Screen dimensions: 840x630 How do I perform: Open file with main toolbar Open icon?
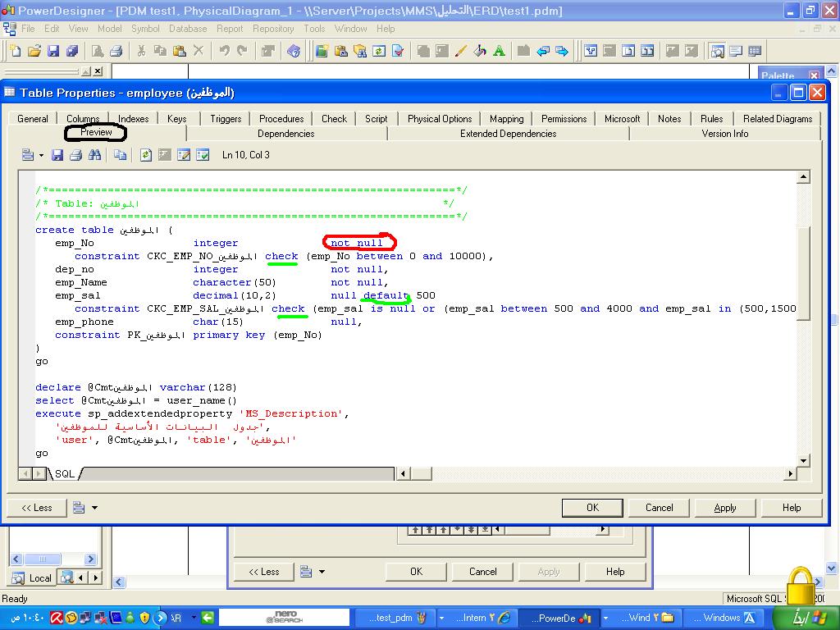(34, 51)
